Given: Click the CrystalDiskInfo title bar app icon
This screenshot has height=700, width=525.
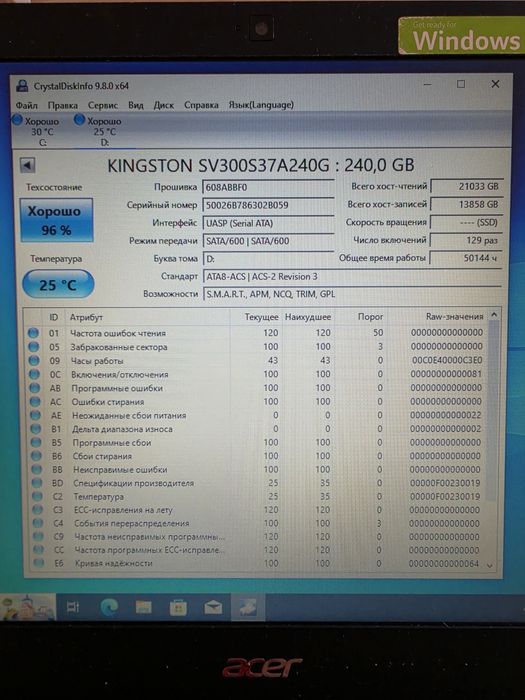Looking at the screenshot, I should pyautogui.click(x=22, y=85).
